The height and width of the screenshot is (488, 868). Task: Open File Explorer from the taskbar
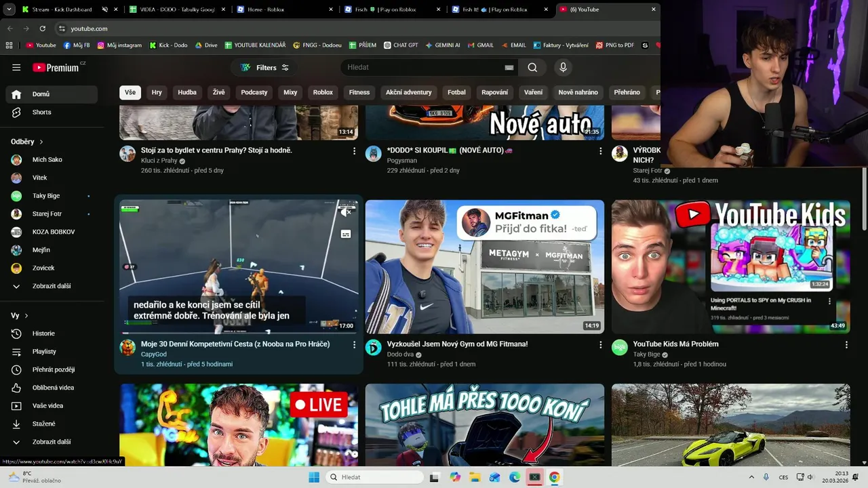coord(475,477)
